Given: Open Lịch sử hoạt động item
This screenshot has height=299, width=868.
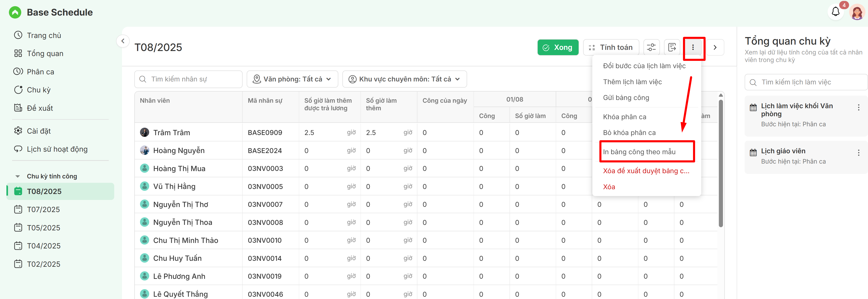Looking at the screenshot, I should pyautogui.click(x=57, y=149).
